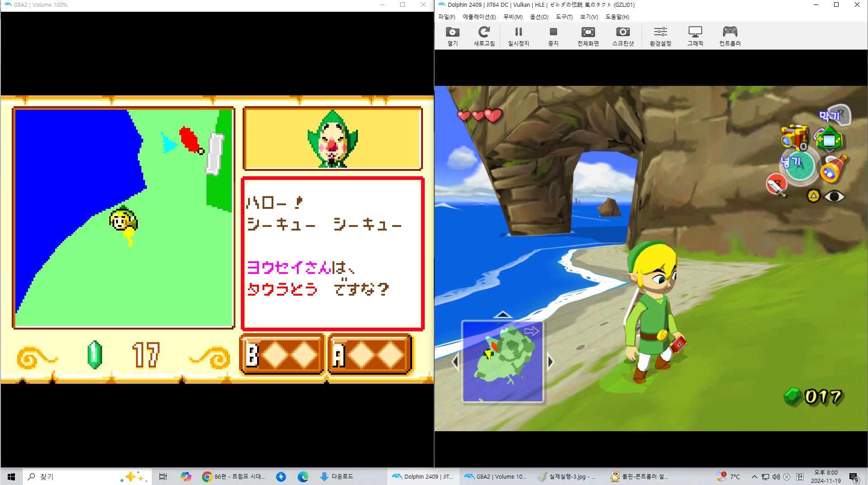Open the Windows Start menu
The image size is (868, 485).
pos(11,476)
